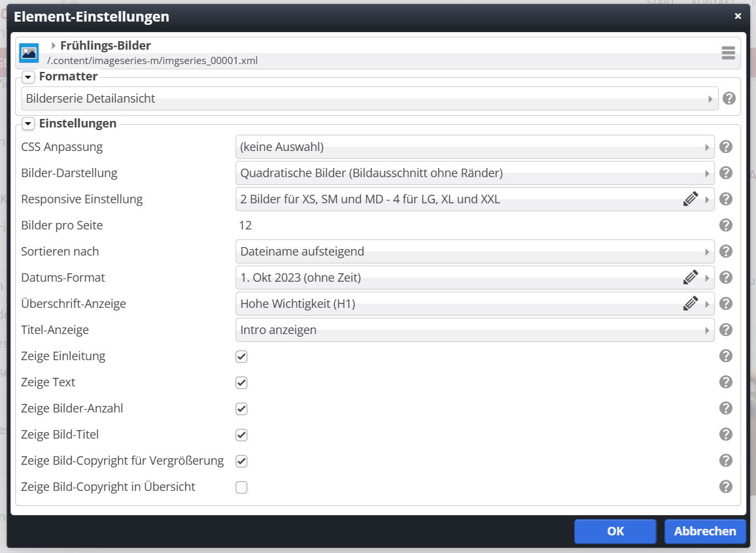Click the Abbrechen button
The image size is (756, 553).
coord(705,531)
